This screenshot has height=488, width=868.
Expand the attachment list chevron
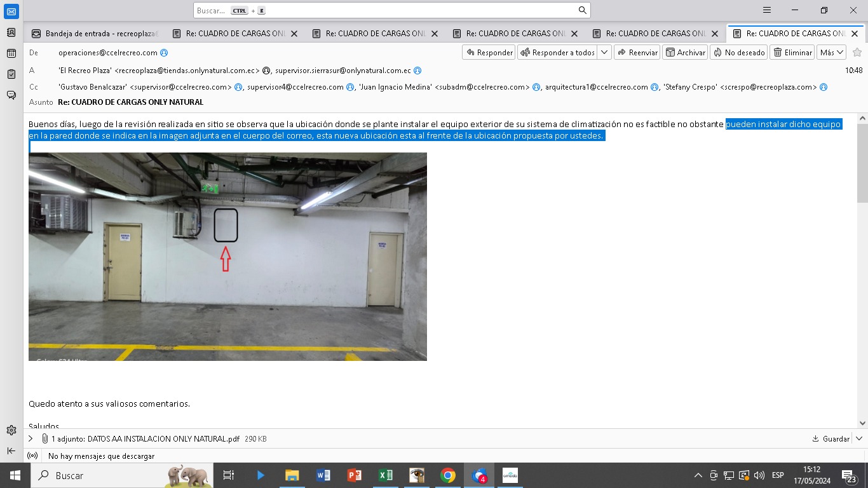(30, 438)
